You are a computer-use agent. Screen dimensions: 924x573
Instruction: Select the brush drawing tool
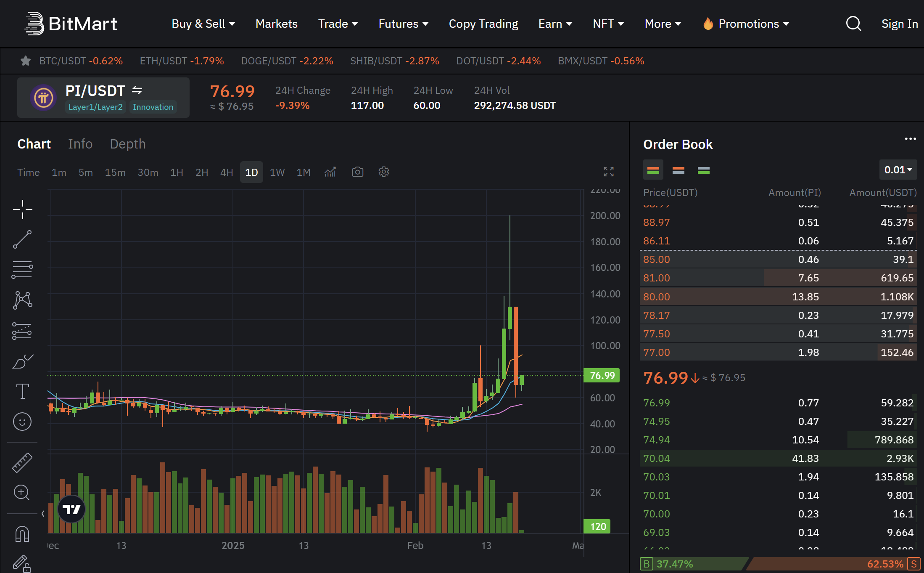[22, 361]
